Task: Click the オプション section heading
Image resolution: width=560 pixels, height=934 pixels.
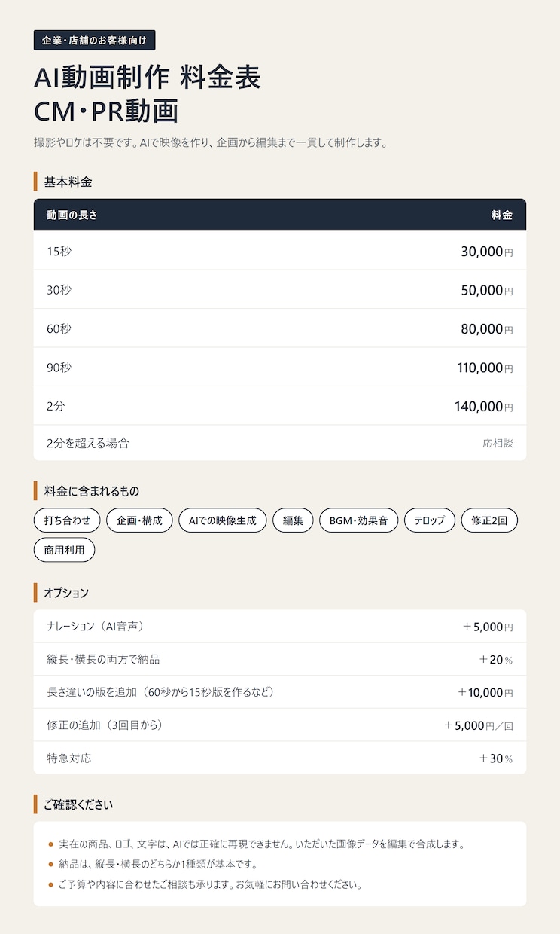Action: click(x=66, y=593)
